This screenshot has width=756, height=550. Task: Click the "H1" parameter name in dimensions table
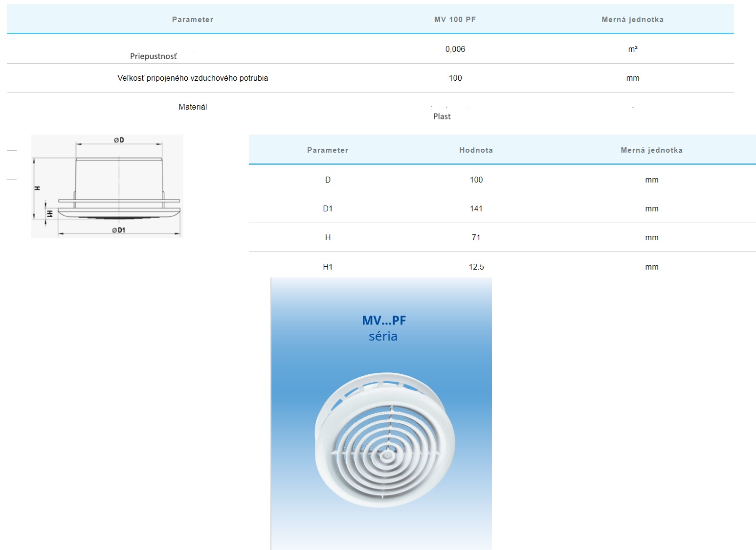(328, 267)
